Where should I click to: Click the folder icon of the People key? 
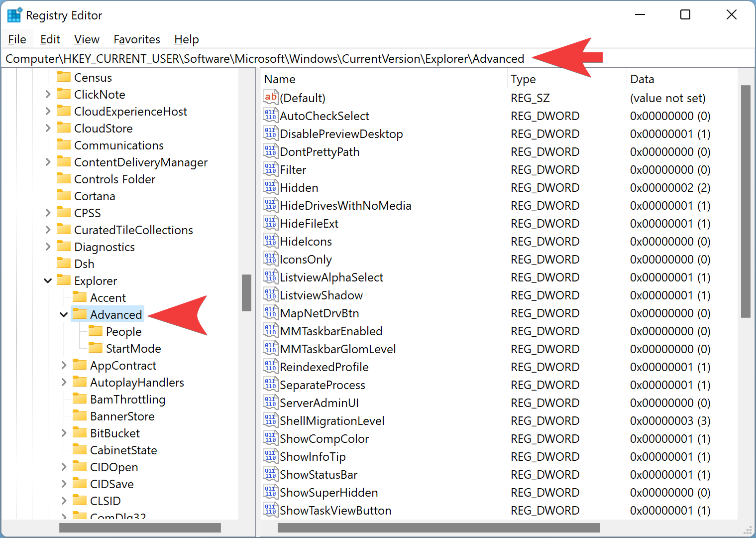[x=96, y=331]
